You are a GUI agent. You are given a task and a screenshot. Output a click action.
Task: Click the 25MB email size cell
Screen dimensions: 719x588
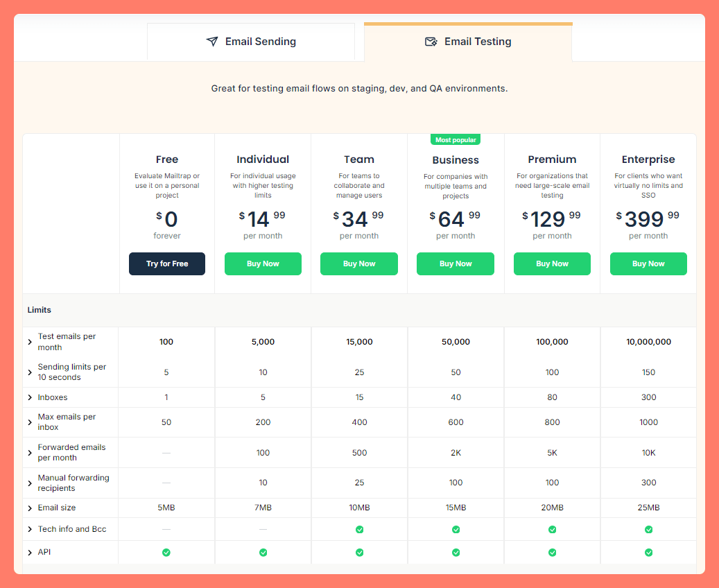(x=649, y=508)
